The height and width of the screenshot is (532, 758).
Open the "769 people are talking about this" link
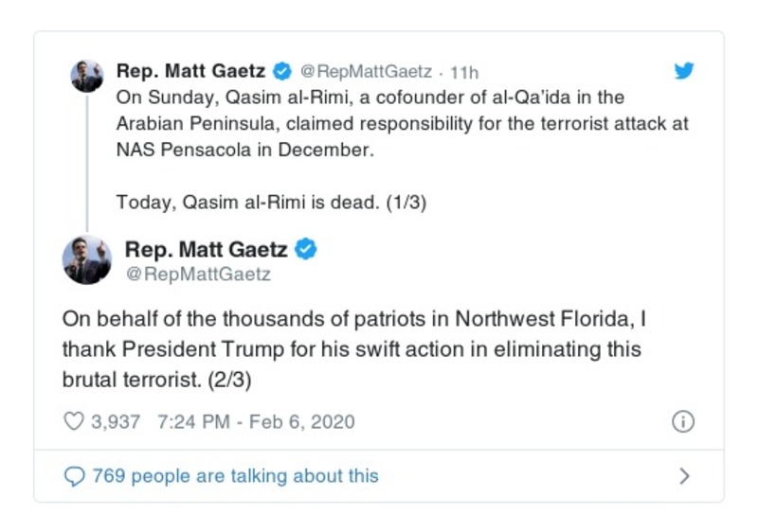235,476
